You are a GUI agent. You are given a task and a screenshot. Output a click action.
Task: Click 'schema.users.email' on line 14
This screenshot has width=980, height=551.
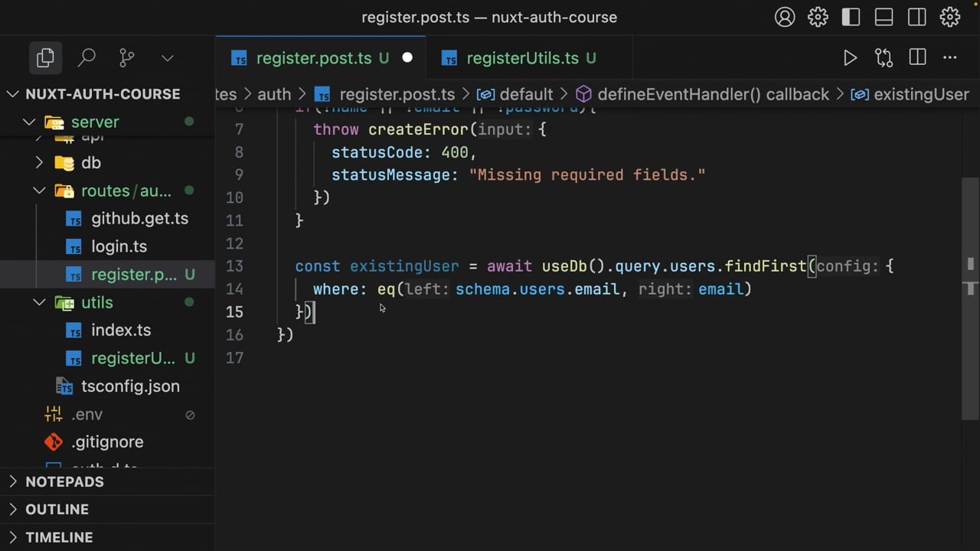pyautogui.click(x=537, y=289)
